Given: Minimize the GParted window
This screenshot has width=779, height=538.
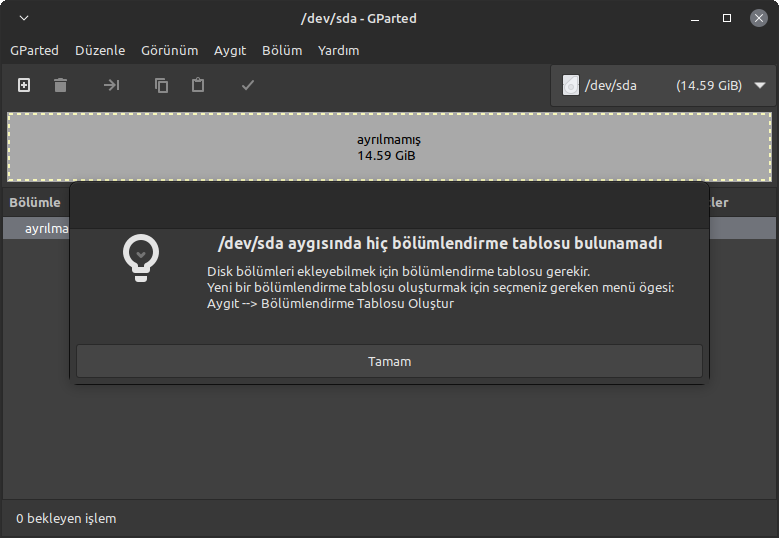Looking at the screenshot, I should [695, 19].
